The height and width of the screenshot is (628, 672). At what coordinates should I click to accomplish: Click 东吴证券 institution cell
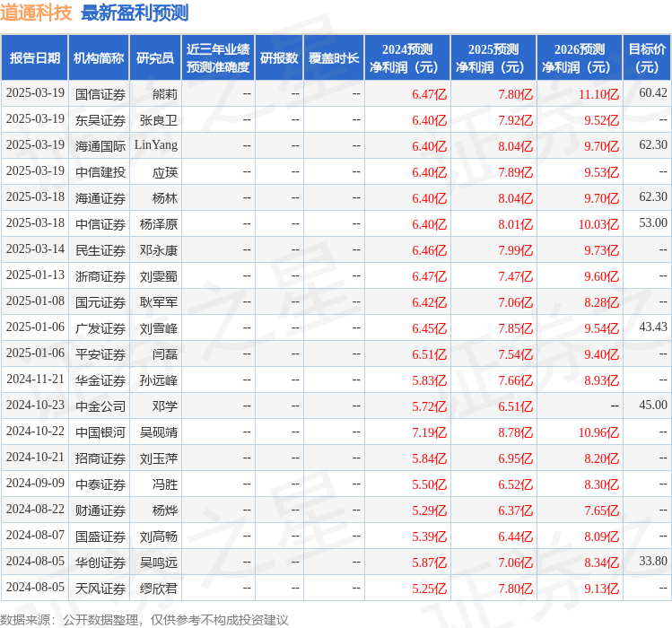(x=100, y=120)
